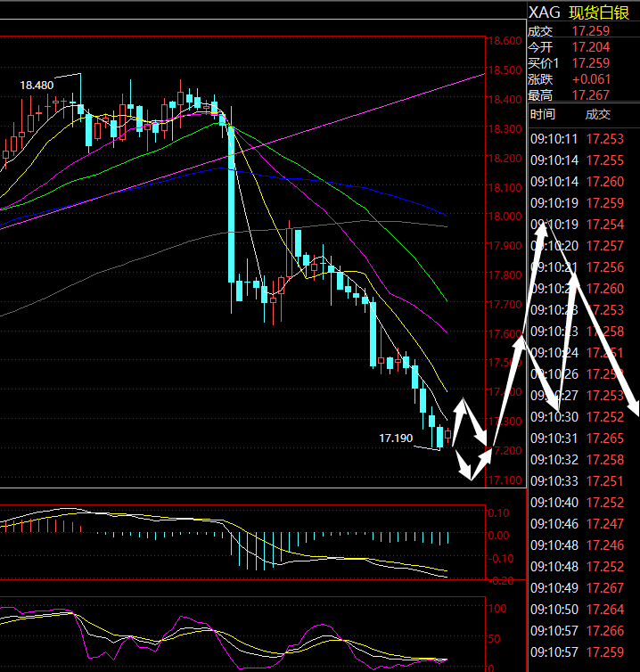Click the 时间 column header in tick list
Viewport: 640px width, 672px height.
pos(542,114)
